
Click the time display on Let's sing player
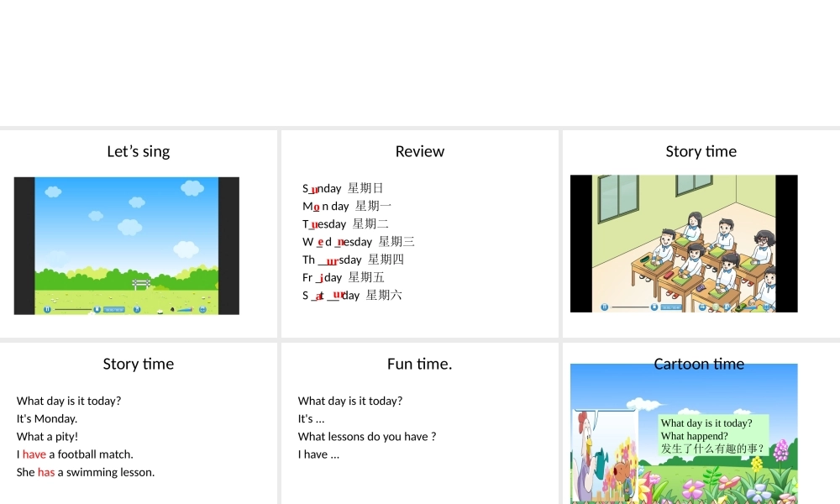point(114,309)
